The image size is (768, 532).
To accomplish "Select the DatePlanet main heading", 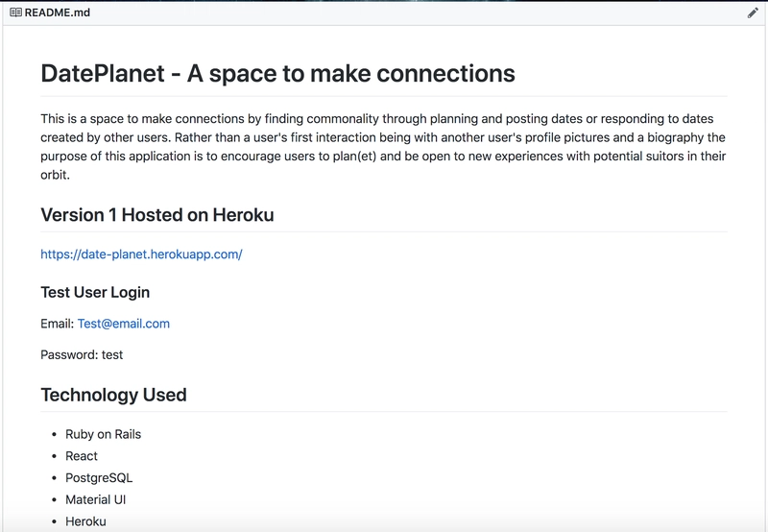I will [277, 74].
